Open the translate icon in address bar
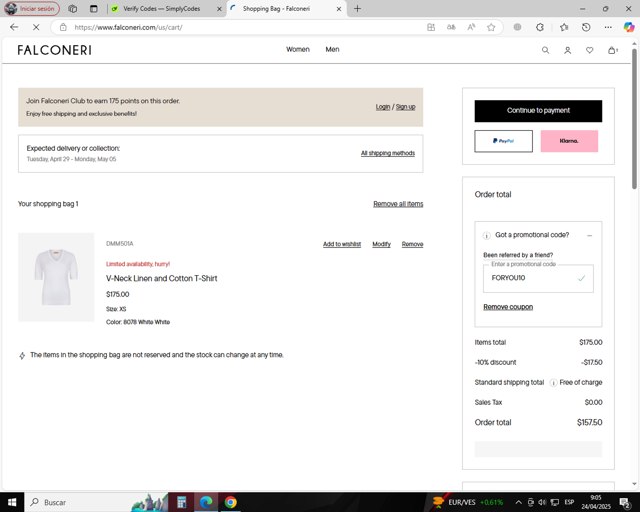The image size is (640, 512). point(451,27)
